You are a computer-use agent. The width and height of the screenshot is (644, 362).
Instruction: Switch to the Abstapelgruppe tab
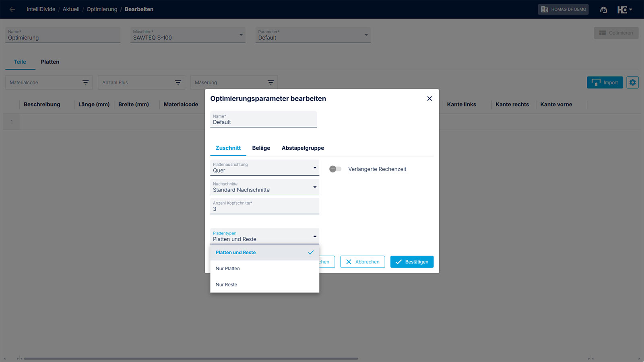click(303, 148)
